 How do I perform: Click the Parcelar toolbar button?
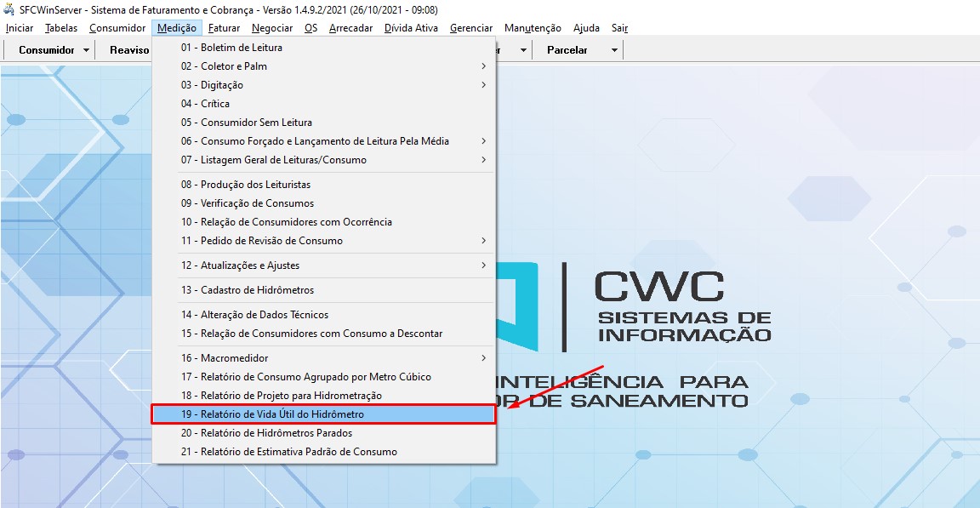pyautogui.click(x=567, y=50)
